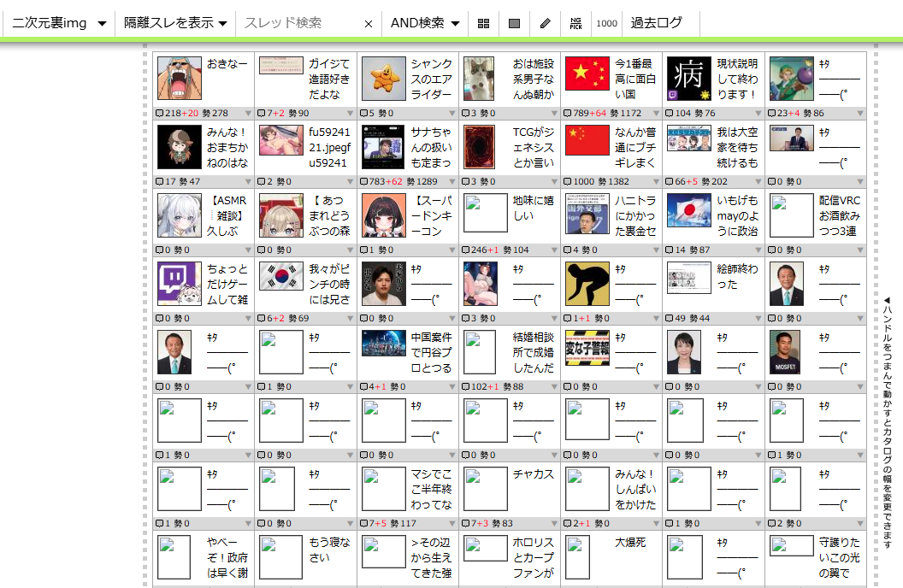This screenshot has width=903, height=588.
Task: Open the 二次元裏img board dropdown
Action: pyautogui.click(x=58, y=23)
